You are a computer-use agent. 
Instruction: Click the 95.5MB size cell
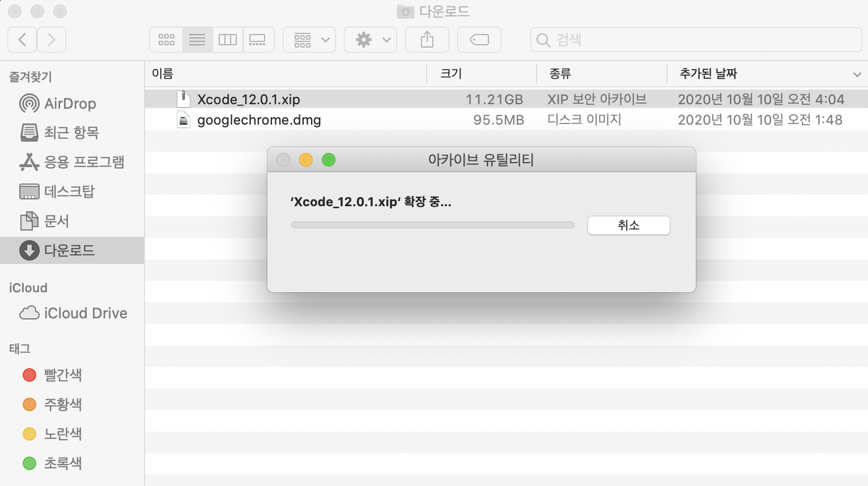(x=499, y=120)
